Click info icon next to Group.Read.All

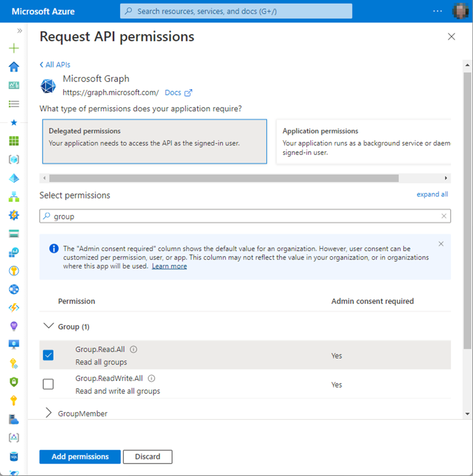[134, 349]
